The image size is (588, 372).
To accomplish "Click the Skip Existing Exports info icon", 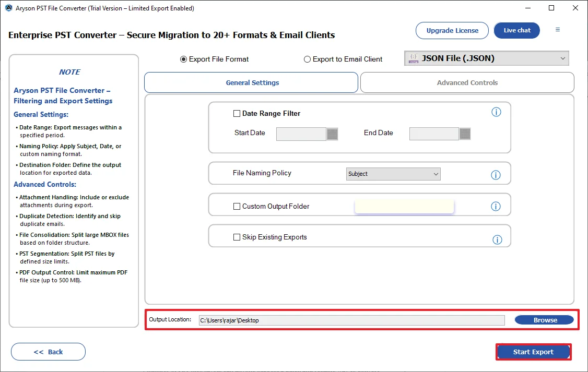I will pos(497,240).
